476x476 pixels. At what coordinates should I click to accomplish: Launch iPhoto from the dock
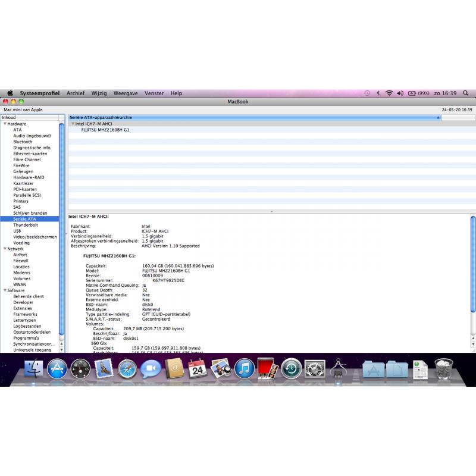[221, 368]
